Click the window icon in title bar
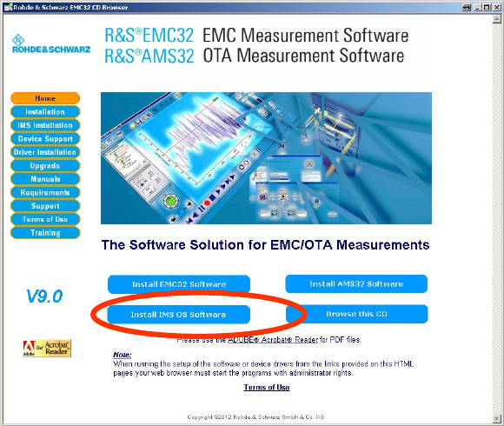Image resolution: width=504 pixels, height=426 pixels. coord(8,7)
